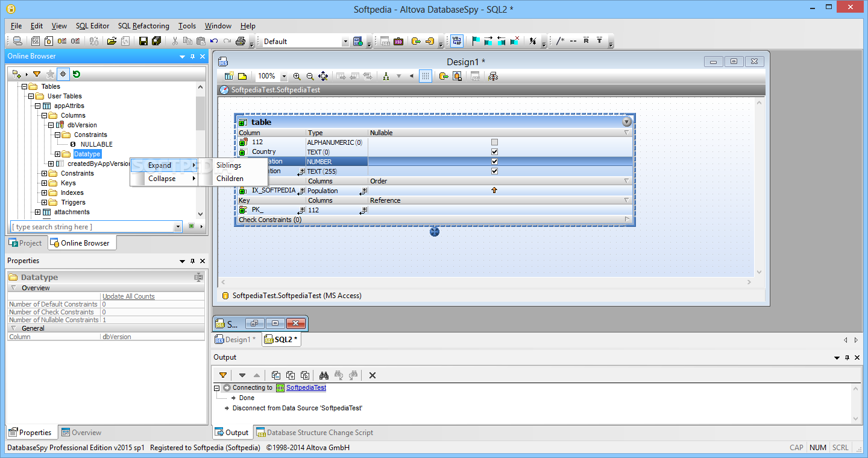Expand the attachments table node
This screenshot has height=458, width=868.
37,212
